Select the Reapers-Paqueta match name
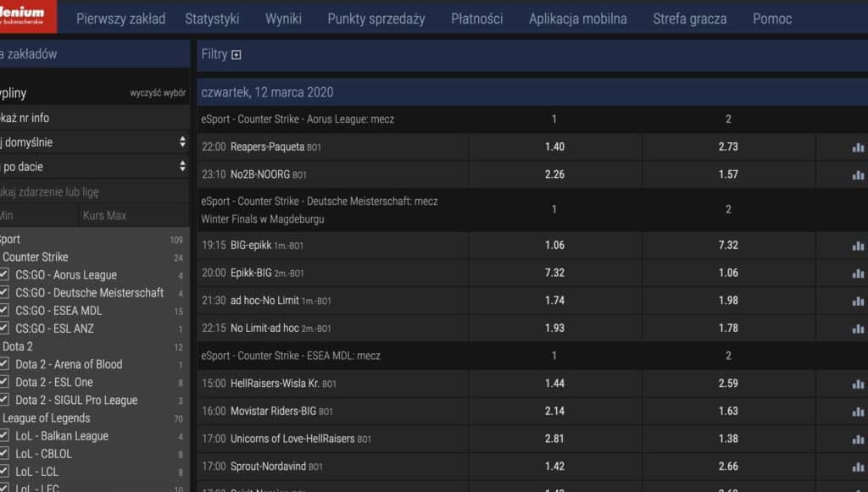Image resolution: width=868 pixels, height=492 pixels. [267, 147]
